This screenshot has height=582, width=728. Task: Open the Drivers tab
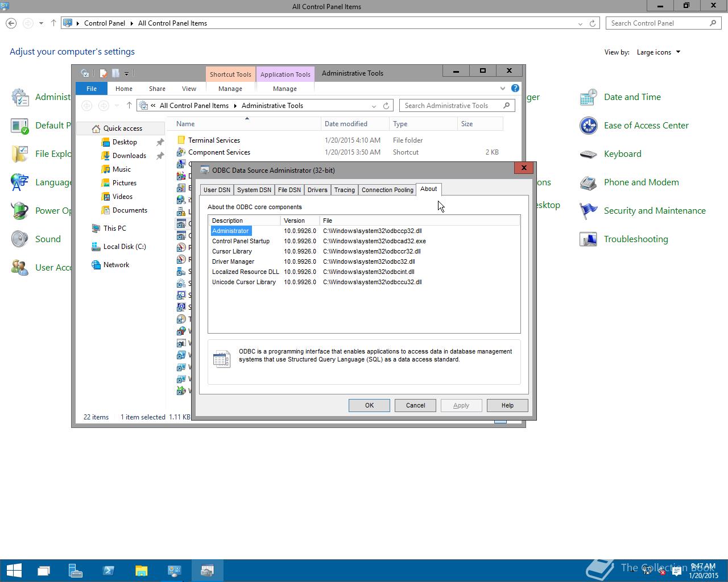point(317,190)
